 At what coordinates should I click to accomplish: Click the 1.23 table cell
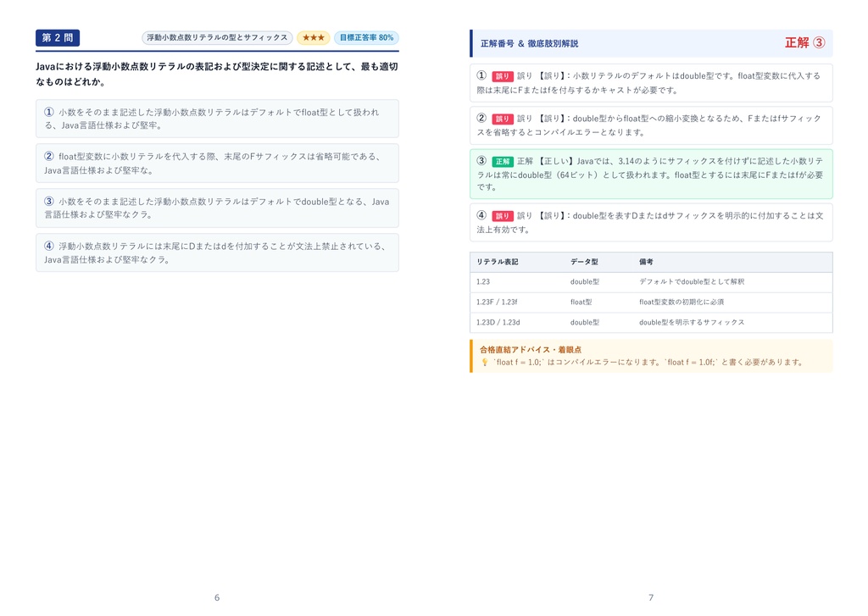(x=483, y=281)
